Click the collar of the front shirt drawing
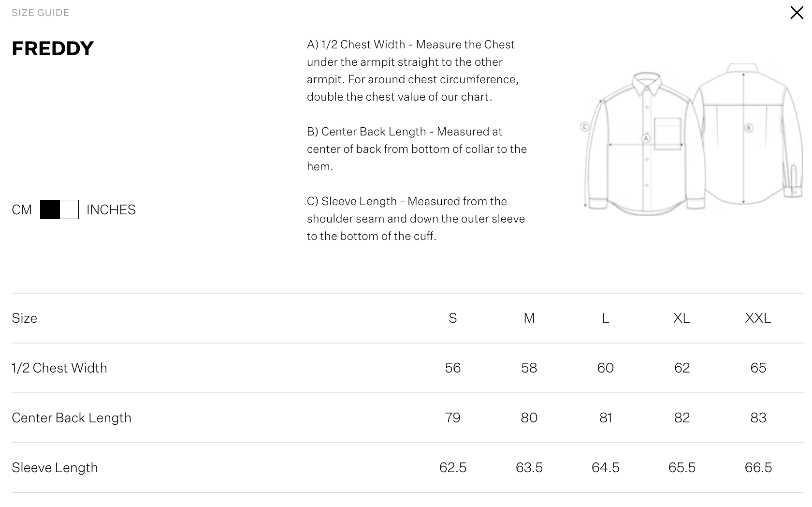 (647, 83)
